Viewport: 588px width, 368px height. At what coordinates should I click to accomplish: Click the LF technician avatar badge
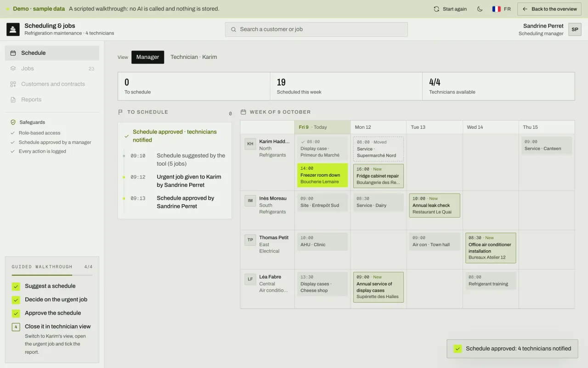(x=250, y=279)
